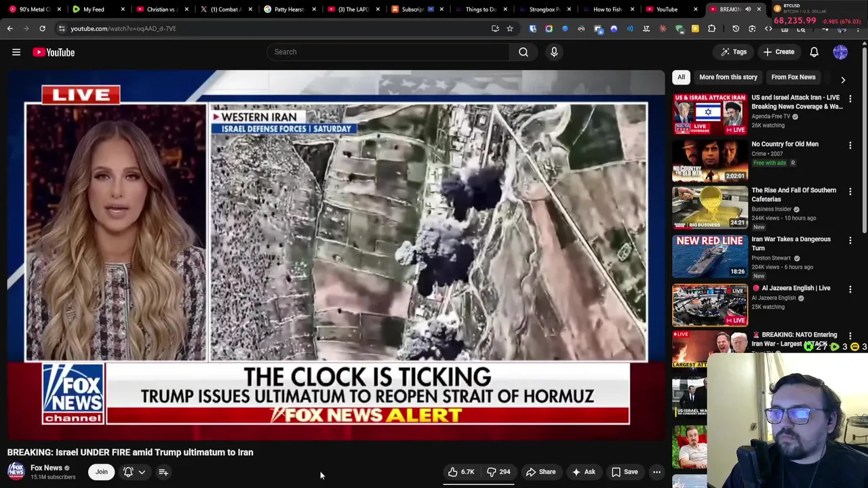Play the Fox News live video player
This screenshot has width=868, height=488.
click(336, 255)
